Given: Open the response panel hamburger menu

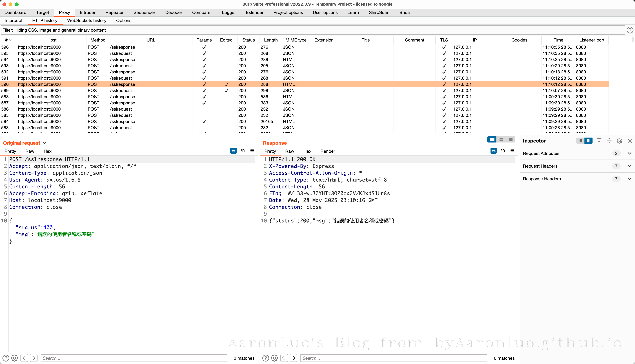Looking at the screenshot, I should (512, 151).
